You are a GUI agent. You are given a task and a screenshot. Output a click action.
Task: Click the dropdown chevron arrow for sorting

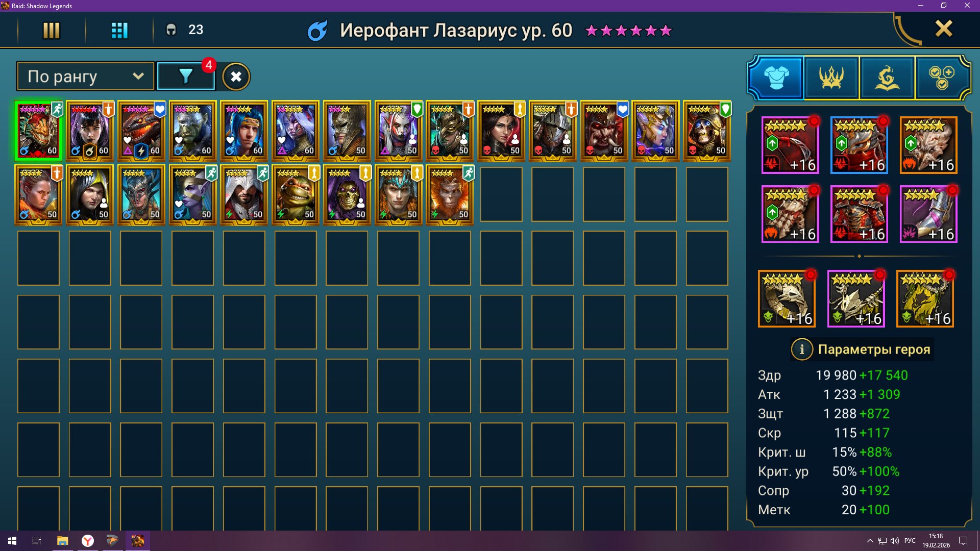(138, 77)
